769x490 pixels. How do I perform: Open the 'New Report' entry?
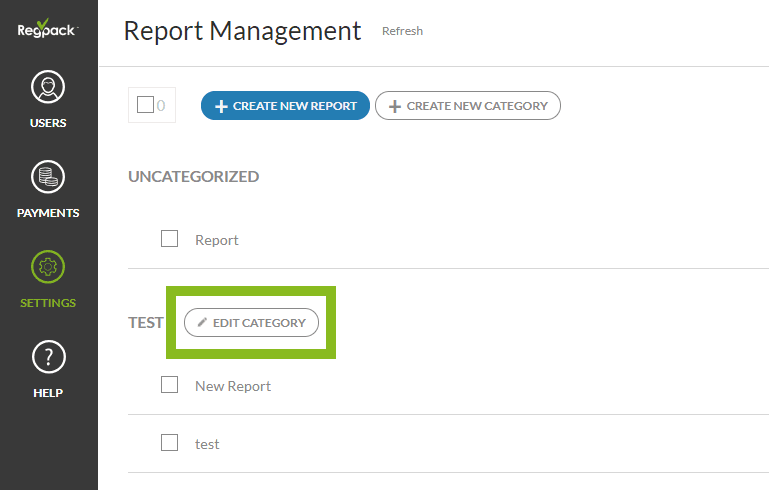(x=233, y=386)
